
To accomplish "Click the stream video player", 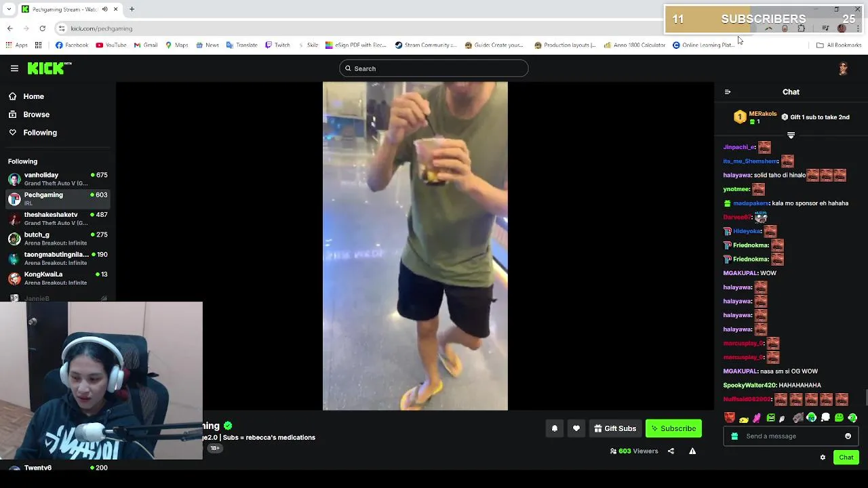I will tap(415, 246).
